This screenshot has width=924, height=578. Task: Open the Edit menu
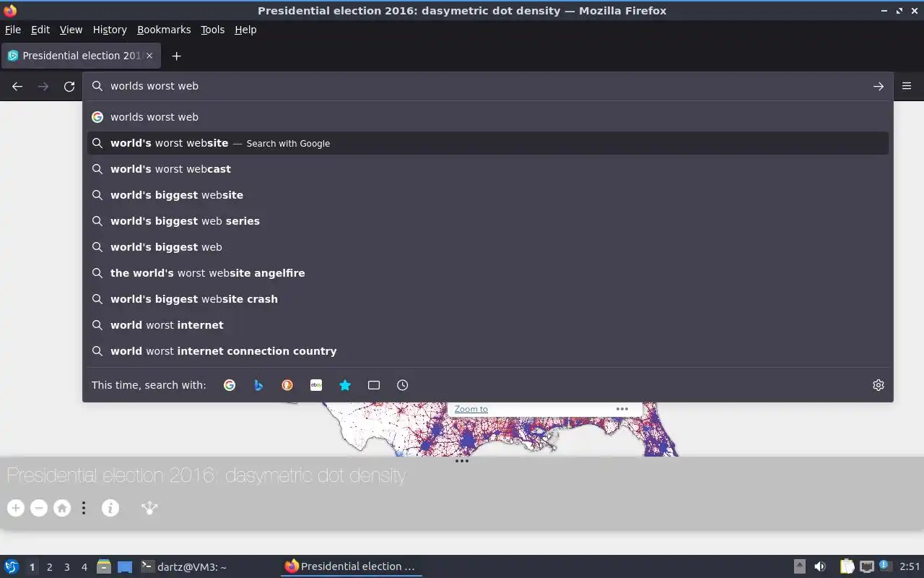point(40,30)
